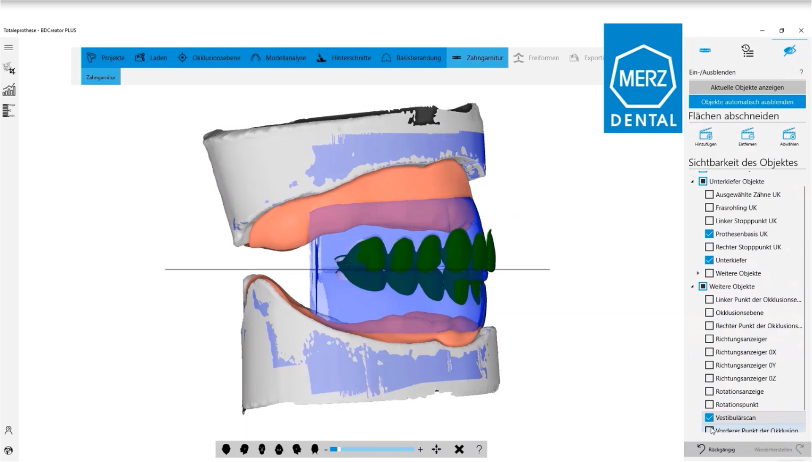812x462 pixels.
Task: Click the center view crosshair icon
Action: pyautogui.click(x=437, y=450)
